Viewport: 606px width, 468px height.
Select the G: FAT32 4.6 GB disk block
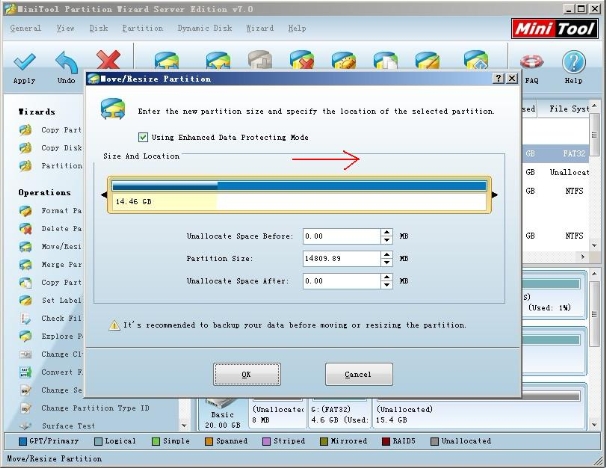[x=340, y=412]
